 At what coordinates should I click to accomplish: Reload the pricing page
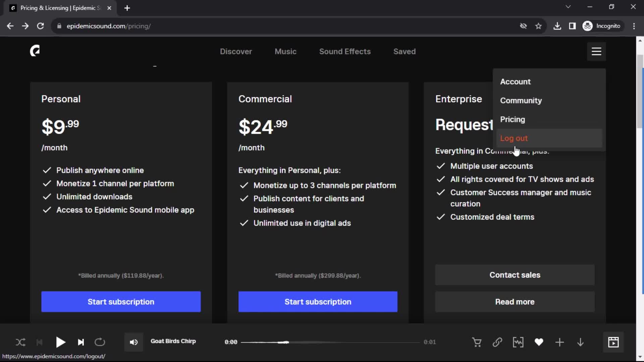point(40,26)
